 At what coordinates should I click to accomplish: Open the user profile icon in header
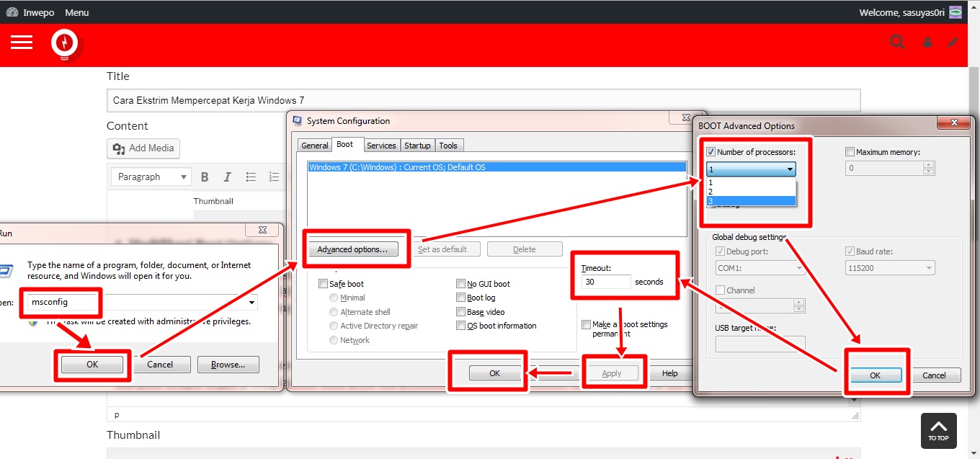pyautogui.click(x=927, y=43)
